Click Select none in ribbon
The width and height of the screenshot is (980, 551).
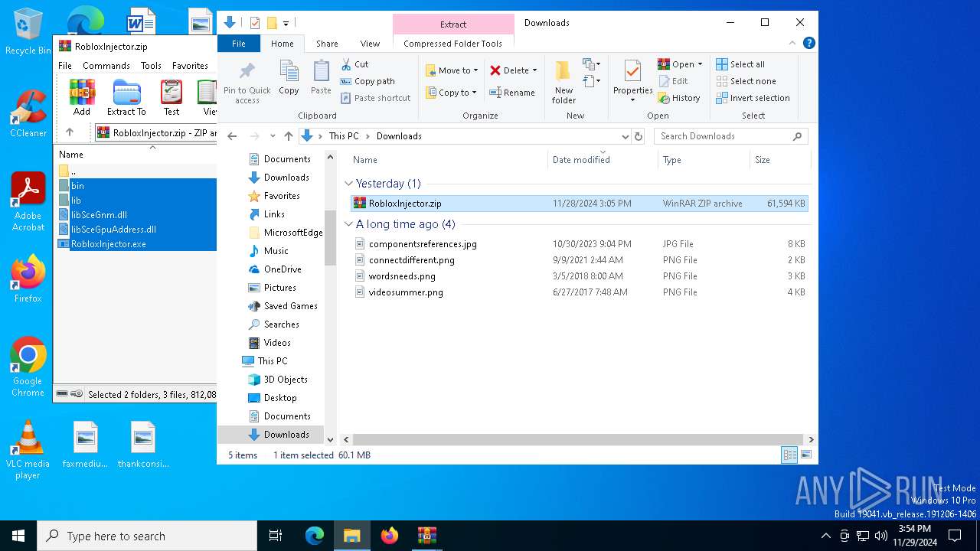[x=746, y=81]
